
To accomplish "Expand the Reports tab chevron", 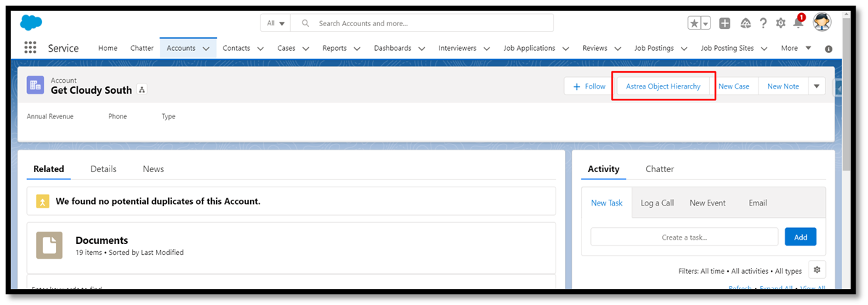I will (x=357, y=49).
